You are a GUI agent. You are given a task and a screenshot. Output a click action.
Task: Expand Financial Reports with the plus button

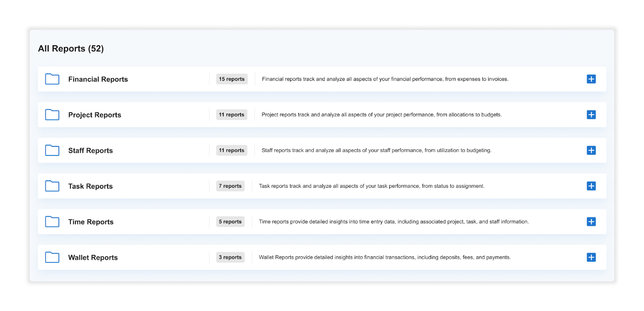coord(591,79)
